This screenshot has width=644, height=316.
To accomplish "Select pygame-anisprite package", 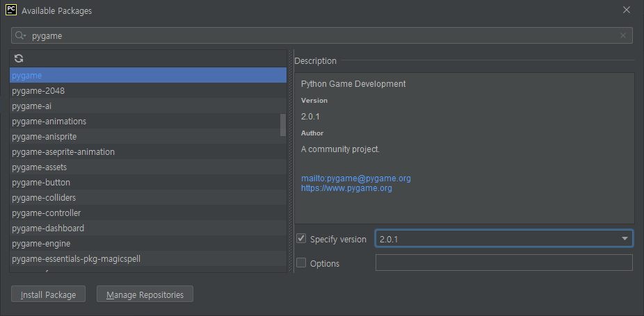I will pyautogui.click(x=148, y=137).
